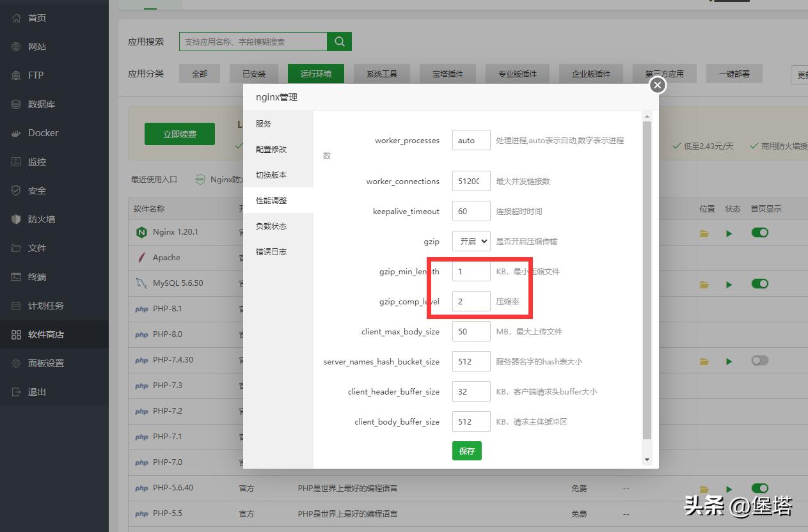Enable homepage display toggle for PHP-7.4.30

point(759,361)
